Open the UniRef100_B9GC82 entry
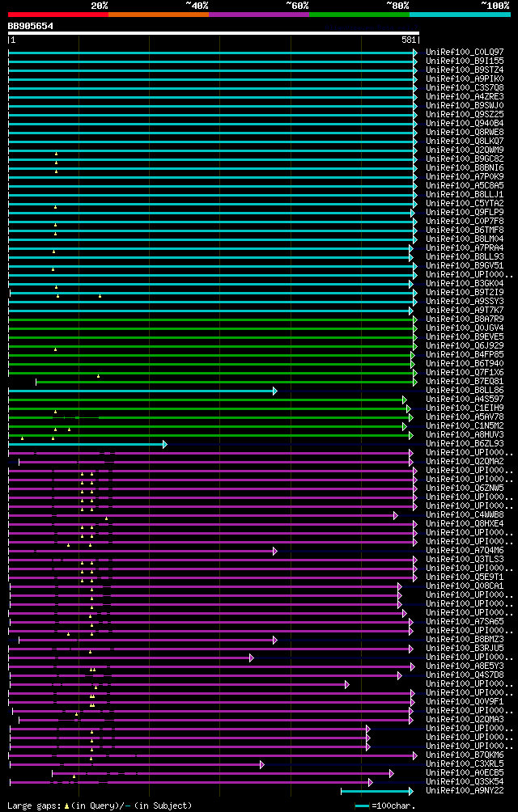 [465, 159]
